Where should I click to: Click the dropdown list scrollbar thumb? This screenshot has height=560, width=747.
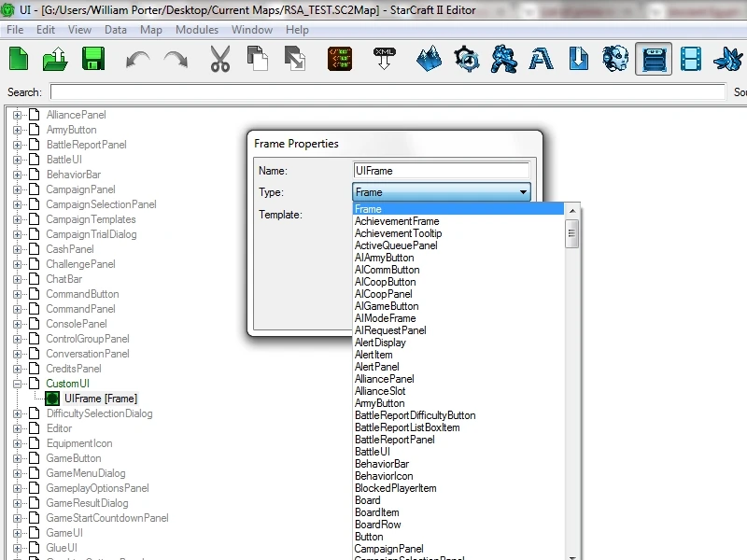572,233
